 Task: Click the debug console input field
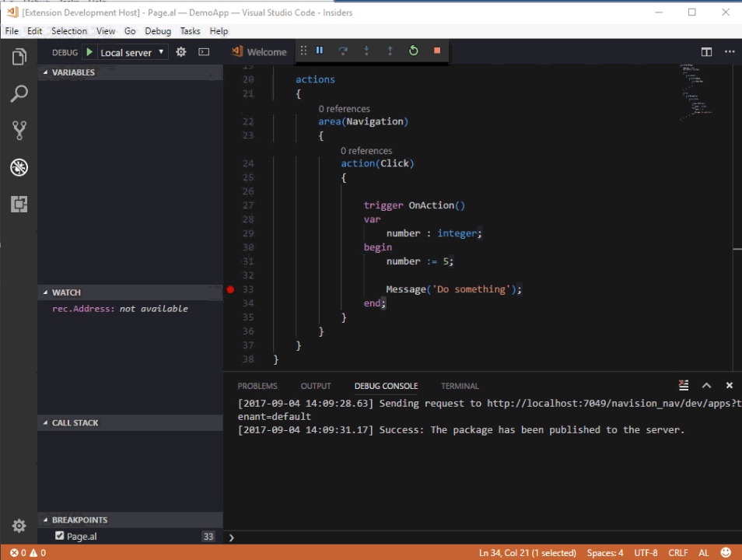(482, 537)
